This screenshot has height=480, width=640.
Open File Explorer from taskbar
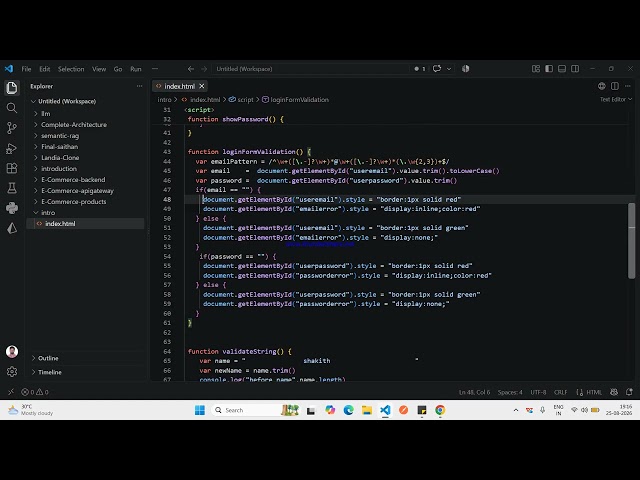367,410
